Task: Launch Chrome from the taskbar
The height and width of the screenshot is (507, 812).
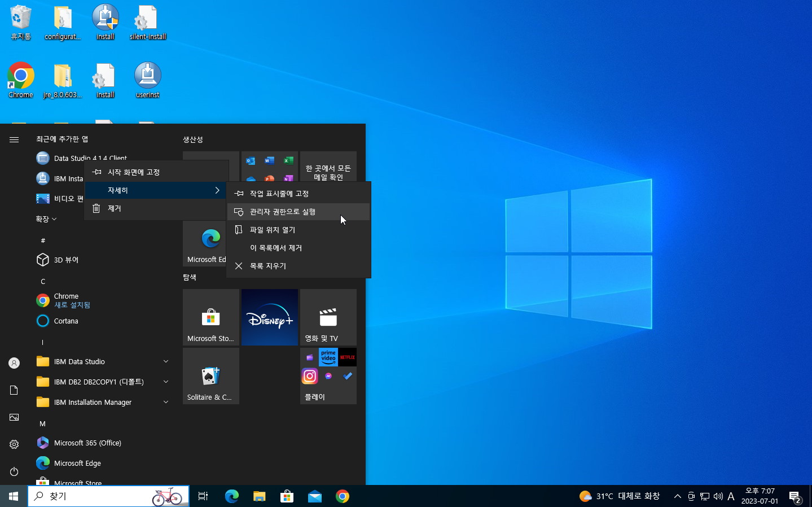Action: click(x=342, y=496)
